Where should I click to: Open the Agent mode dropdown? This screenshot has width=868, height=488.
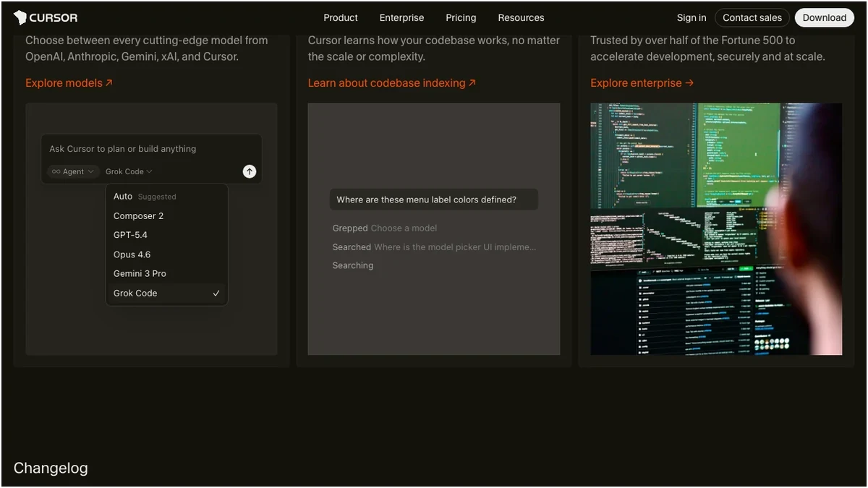coord(73,172)
